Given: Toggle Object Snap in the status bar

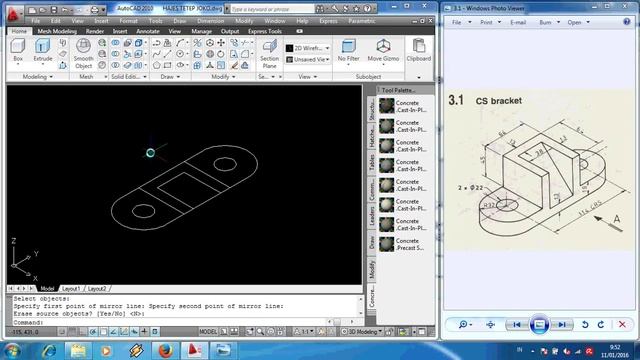Looking at the screenshot, I should [103, 332].
